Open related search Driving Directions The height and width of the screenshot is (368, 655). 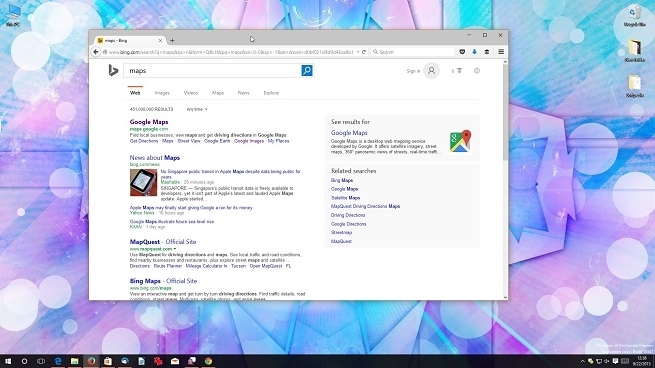348,215
